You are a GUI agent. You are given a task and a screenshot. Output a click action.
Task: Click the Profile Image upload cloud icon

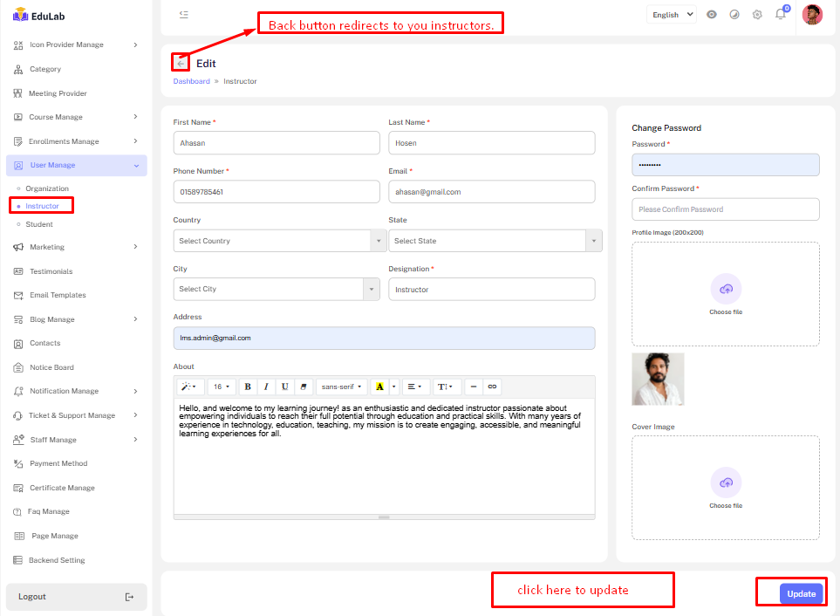click(x=726, y=289)
